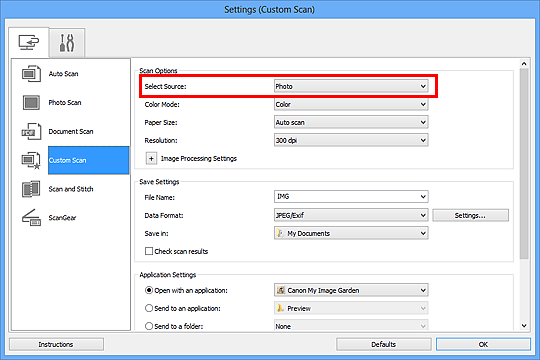The width and height of the screenshot is (540, 360).
Task: Click the Photo Scan icon
Action: [31, 102]
